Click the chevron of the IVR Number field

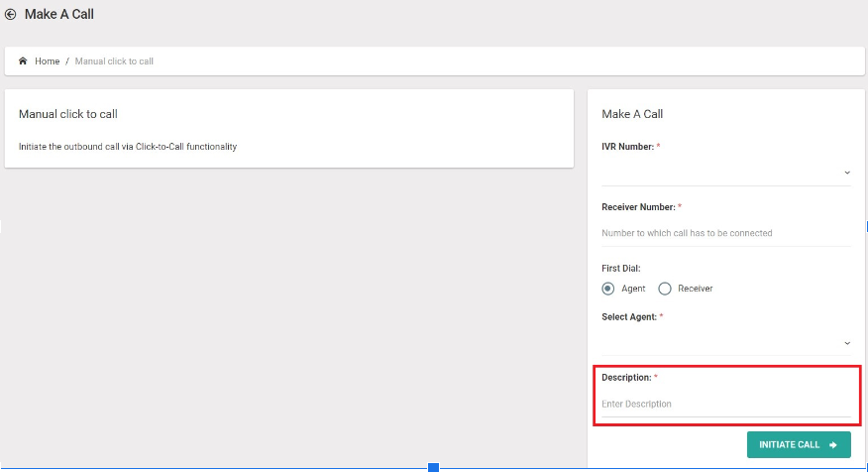[847, 173]
